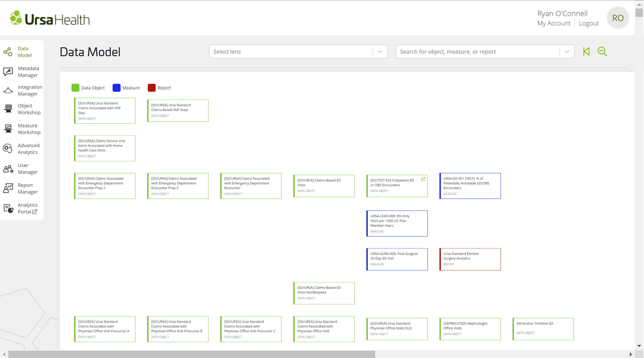
Task: Select Claims Associated with Emergency Department Encounter card
Action: point(251,186)
